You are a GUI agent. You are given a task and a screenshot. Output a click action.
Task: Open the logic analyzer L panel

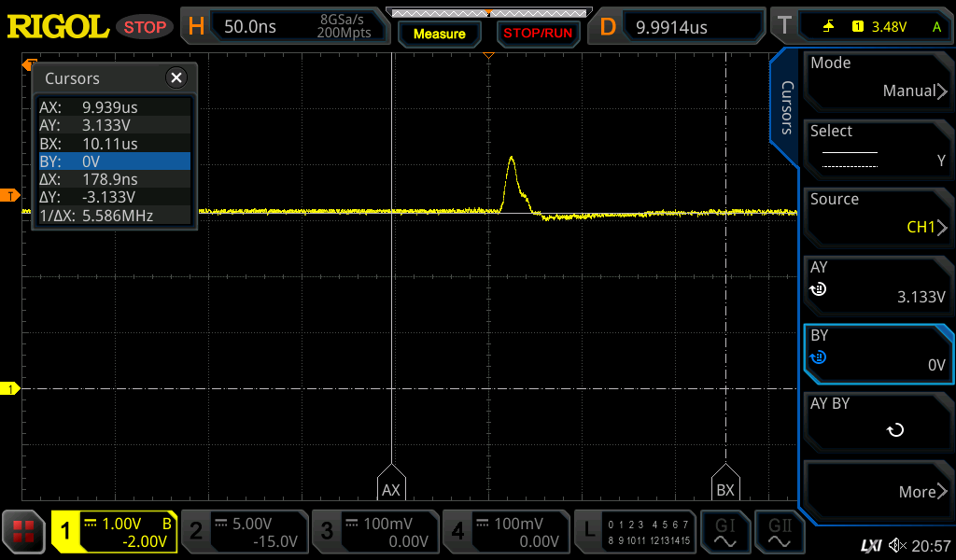tap(635, 533)
